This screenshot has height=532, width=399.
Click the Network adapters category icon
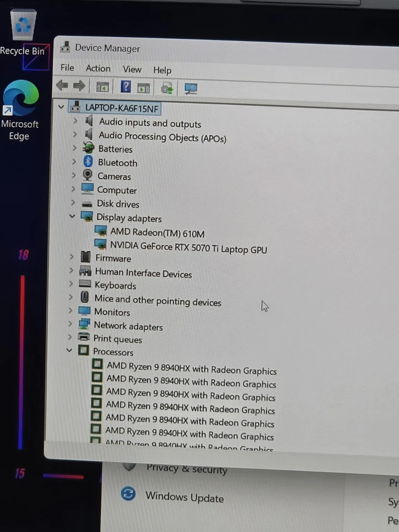[x=84, y=324]
